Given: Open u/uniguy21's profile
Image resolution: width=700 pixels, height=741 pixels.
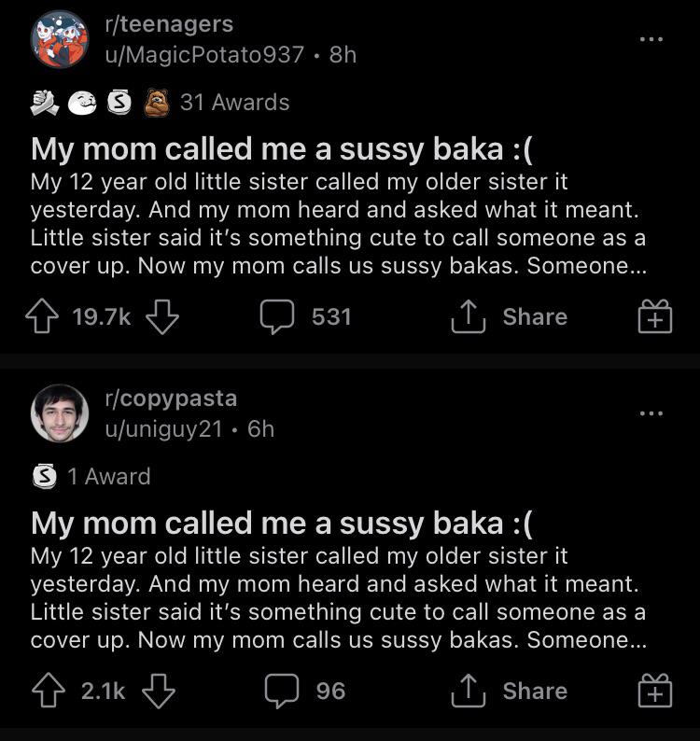Looking at the screenshot, I should pos(165,429).
